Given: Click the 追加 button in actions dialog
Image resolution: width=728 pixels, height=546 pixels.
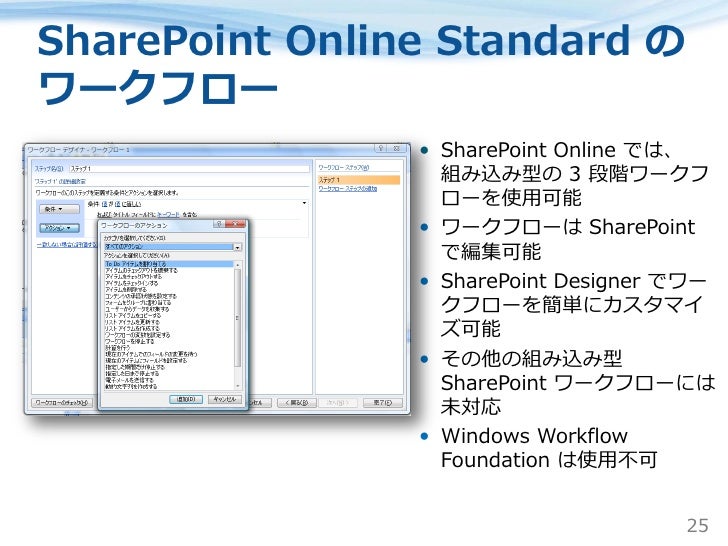Looking at the screenshot, I should 186,399.
